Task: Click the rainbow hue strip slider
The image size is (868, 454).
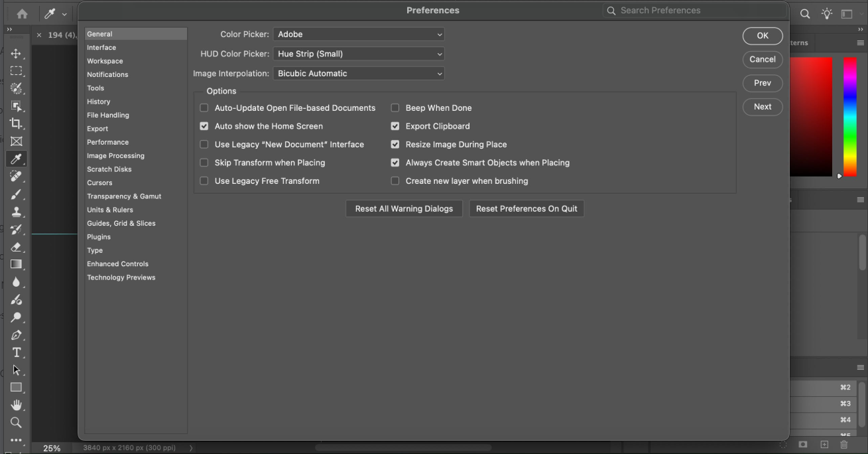Action: tap(849, 116)
